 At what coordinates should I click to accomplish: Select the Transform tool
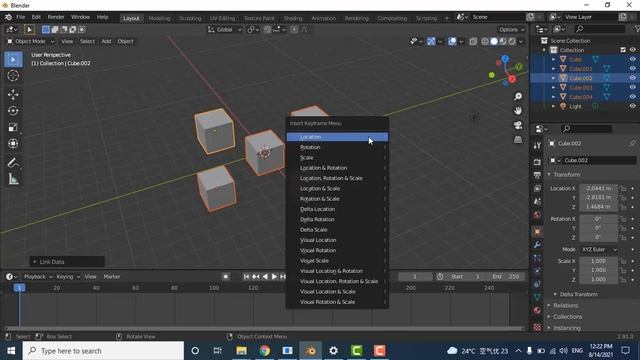13,143
